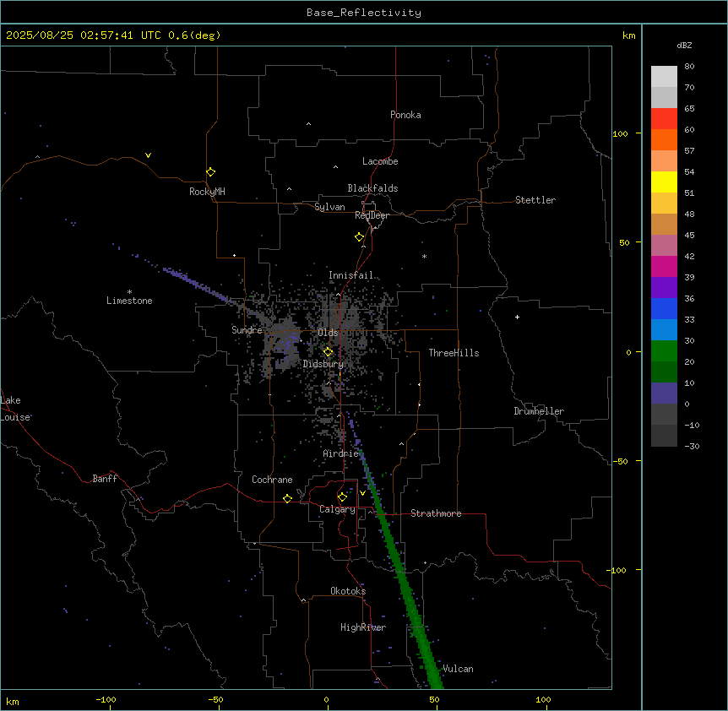Click the light gray 80 dBZ color swatch
The image size is (728, 711).
tap(664, 77)
